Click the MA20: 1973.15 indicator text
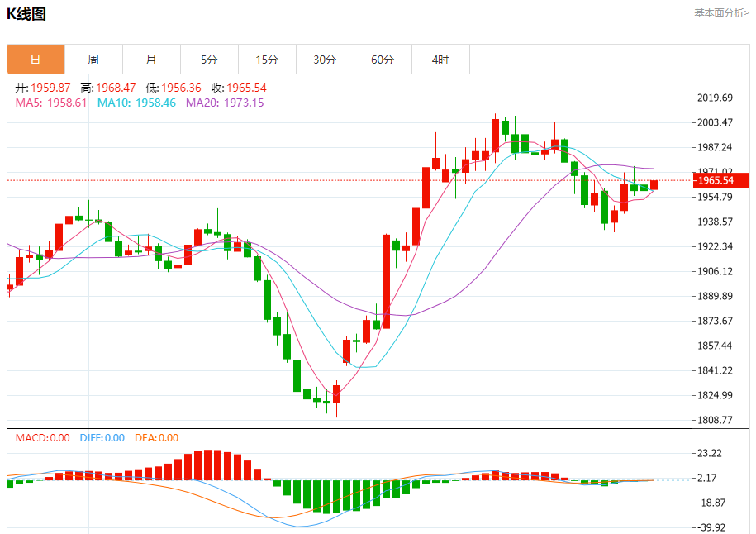 [225, 103]
